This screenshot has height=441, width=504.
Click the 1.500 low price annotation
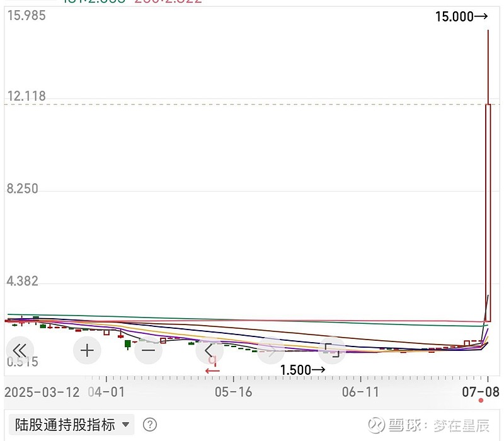302,370
